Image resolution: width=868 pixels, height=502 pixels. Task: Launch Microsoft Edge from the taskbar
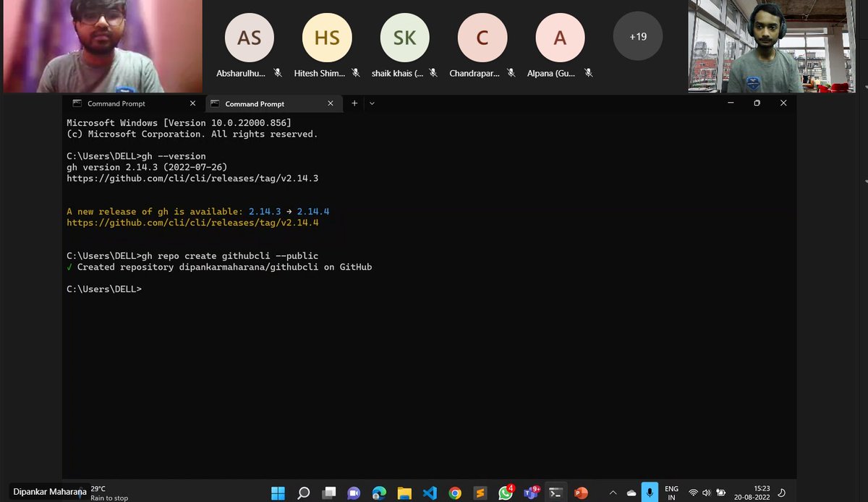(379, 493)
